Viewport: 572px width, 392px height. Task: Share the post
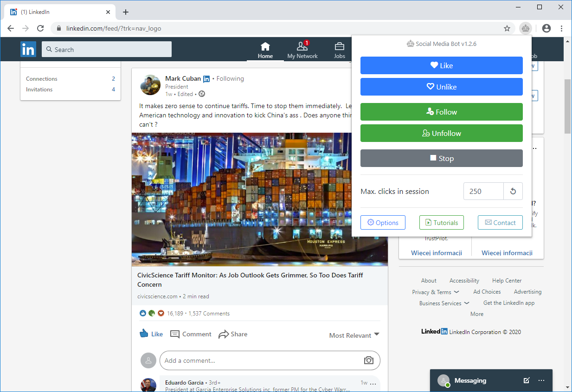pos(233,334)
